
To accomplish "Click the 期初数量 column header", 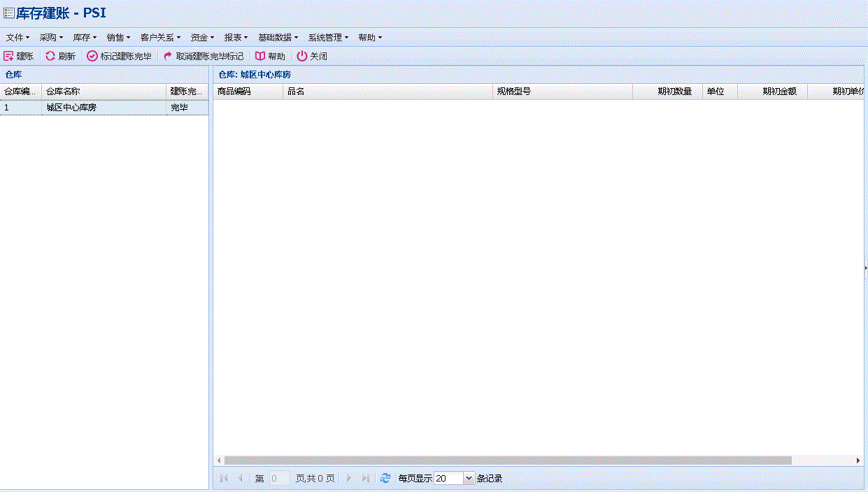I will [x=668, y=92].
